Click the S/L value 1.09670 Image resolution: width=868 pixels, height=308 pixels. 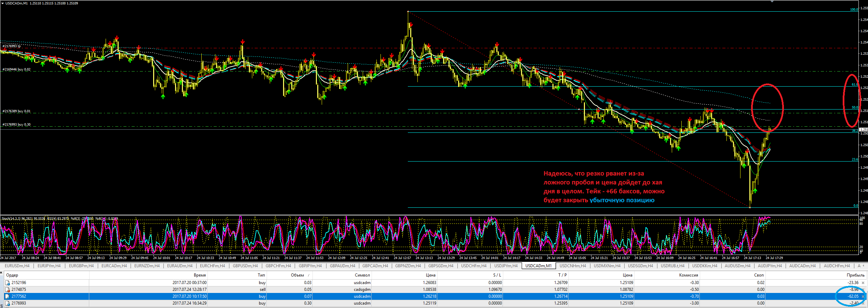tap(495, 290)
